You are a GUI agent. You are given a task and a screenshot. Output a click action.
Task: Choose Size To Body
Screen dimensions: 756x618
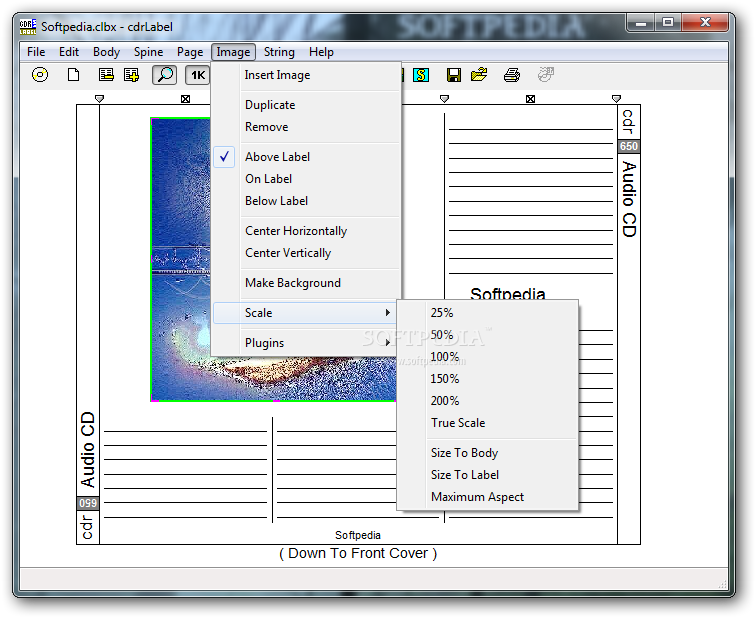pos(487,453)
